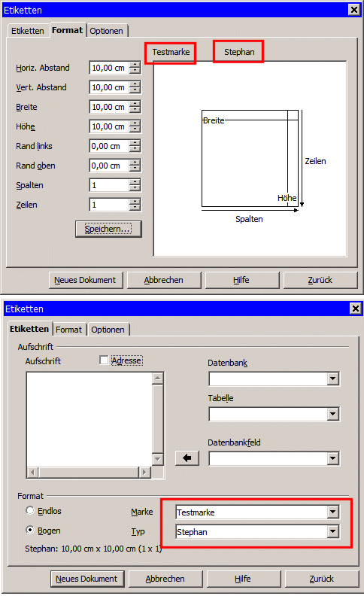
Task: Switch to Optionen tab in upper dialog
Action: point(106,31)
